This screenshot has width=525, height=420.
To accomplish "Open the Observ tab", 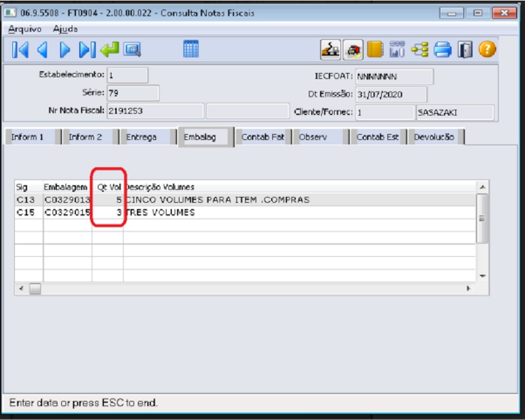I will [321, 137].
